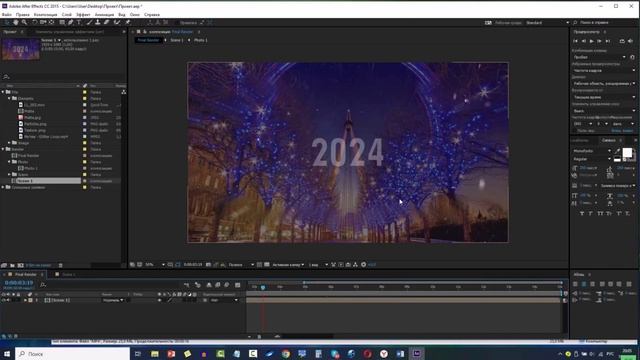Open the Regular font style dropdown
Image resolution: width=640 pixels, height=360 pixels.
pos(592,159)
